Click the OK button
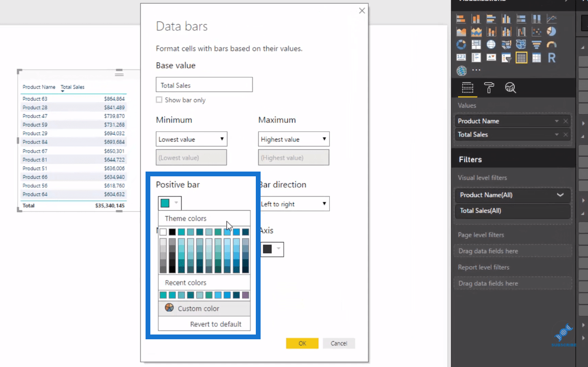Viewport: 588px width, 367px height. (x=302, y=343)
